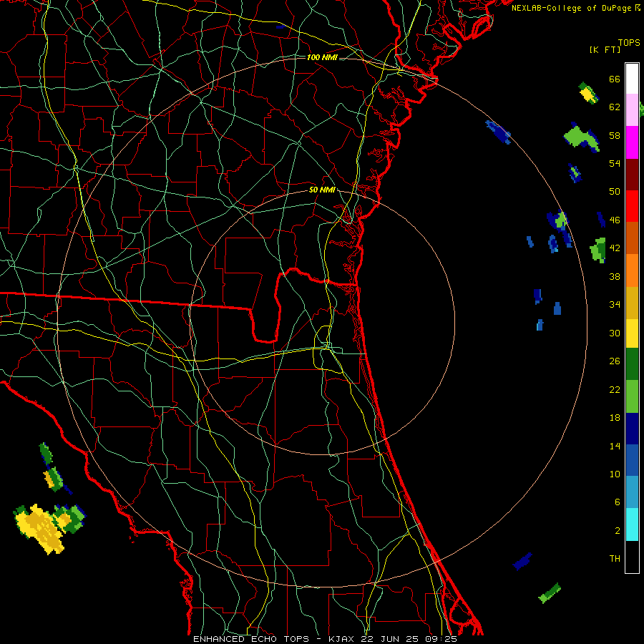Click the legend value 2
The height and width of the screenshot is (644, 644).
(618, 531)
